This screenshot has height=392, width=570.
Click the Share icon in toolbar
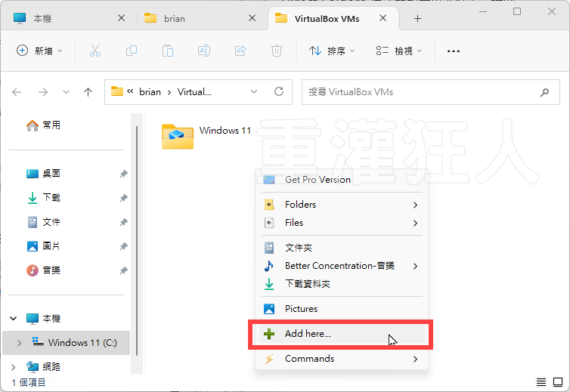240,51
